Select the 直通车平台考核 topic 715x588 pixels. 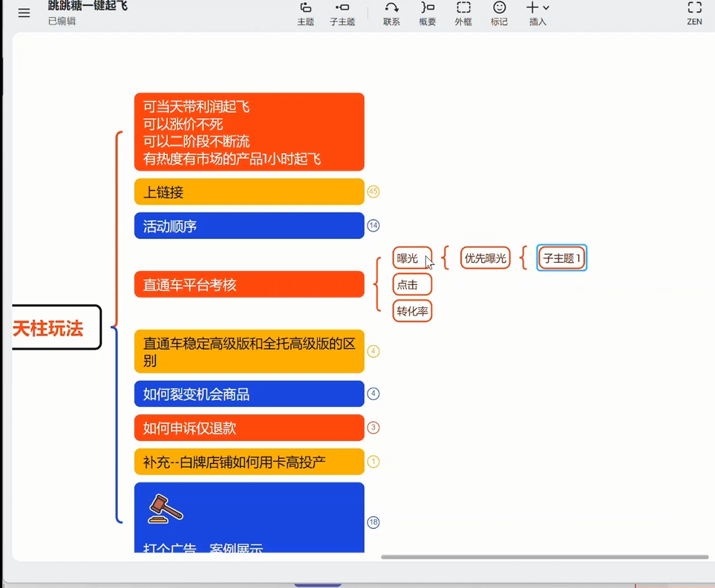click(249, 284)
